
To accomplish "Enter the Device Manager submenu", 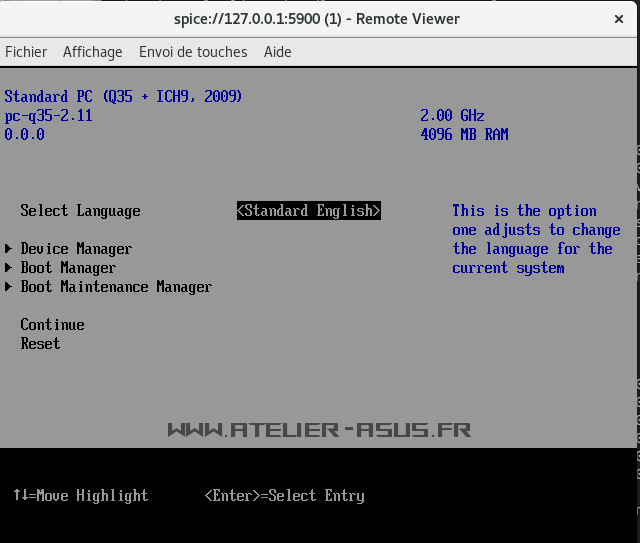I will [76, 249].
